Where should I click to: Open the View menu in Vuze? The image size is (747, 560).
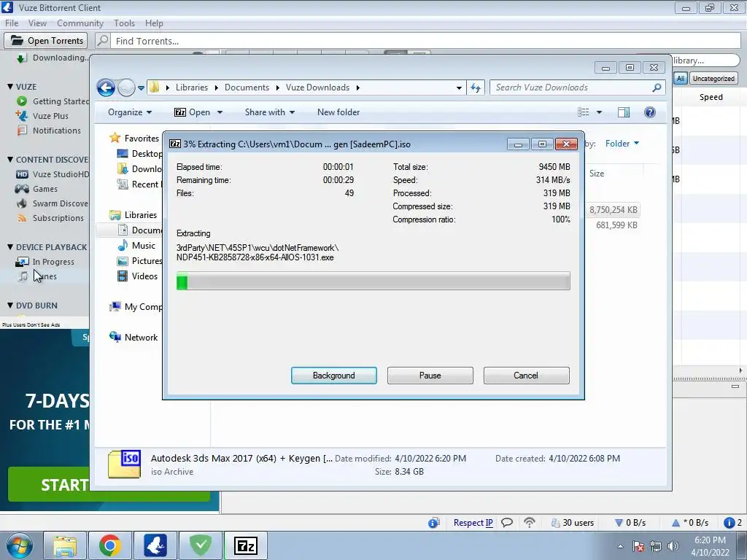37,23
